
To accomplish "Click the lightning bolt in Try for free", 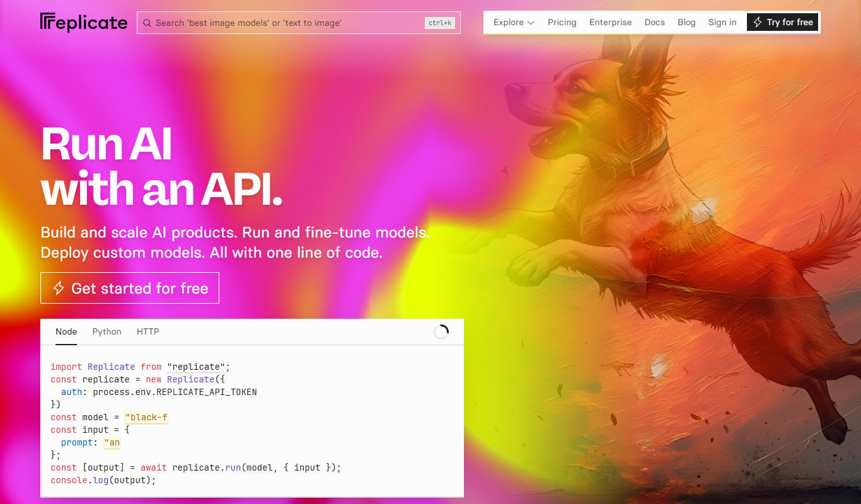I will (x=758, y=22).
